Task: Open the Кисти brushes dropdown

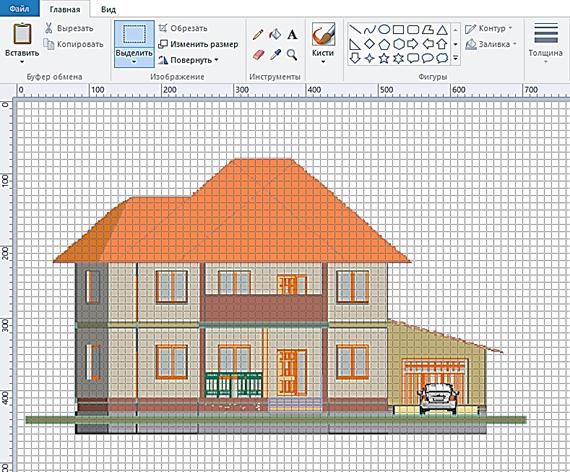Action: (x=323, y=62)
